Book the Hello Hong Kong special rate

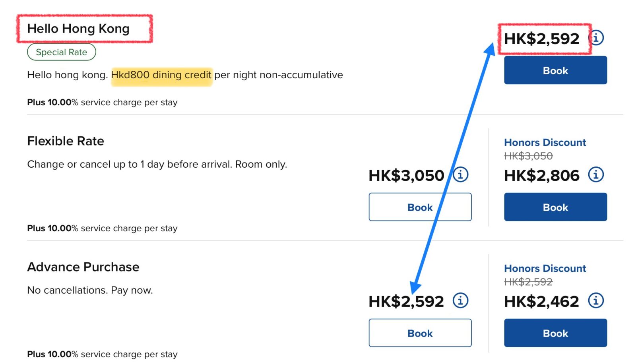coord(555,70)
